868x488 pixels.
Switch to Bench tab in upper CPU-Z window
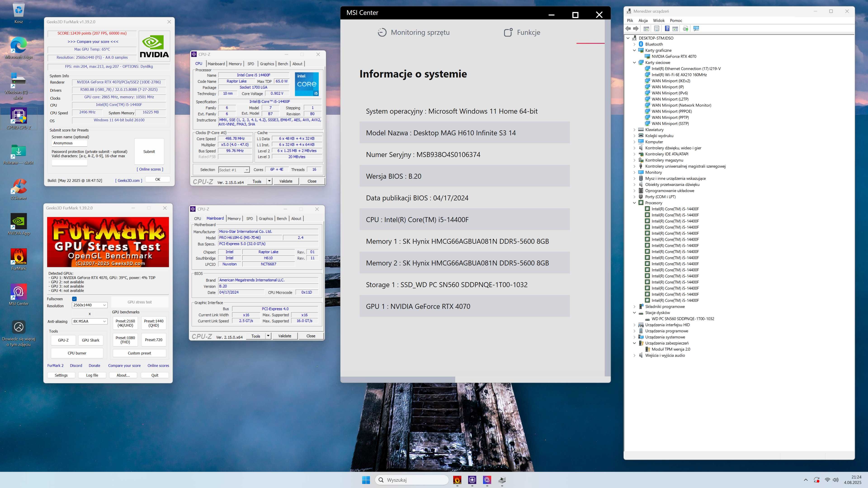coord(283,64)
